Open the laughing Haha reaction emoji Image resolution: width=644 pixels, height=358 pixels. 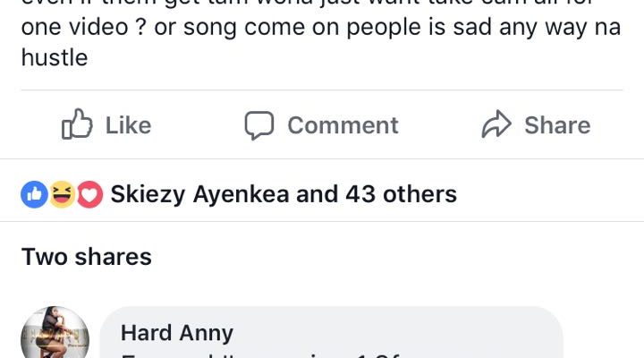point(62,193)
